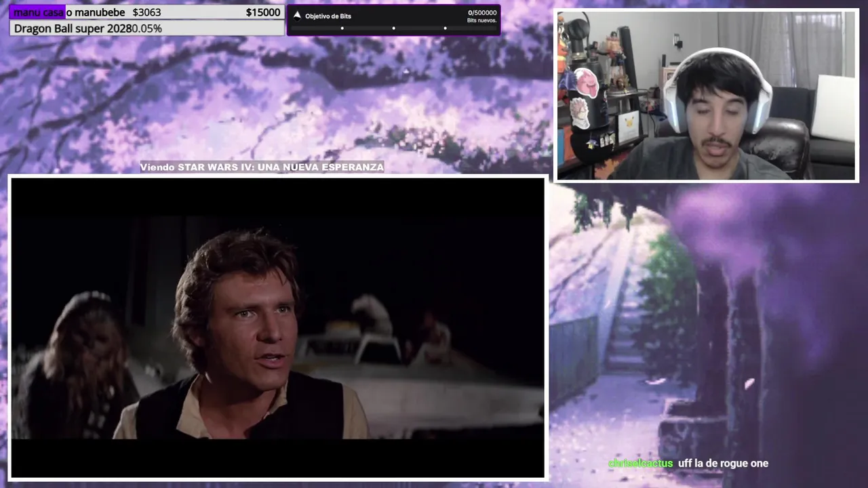The width and height of the screenshot is (868, 488).
Task: Click the '$3063' donation amount
Action: pos(146,12)
